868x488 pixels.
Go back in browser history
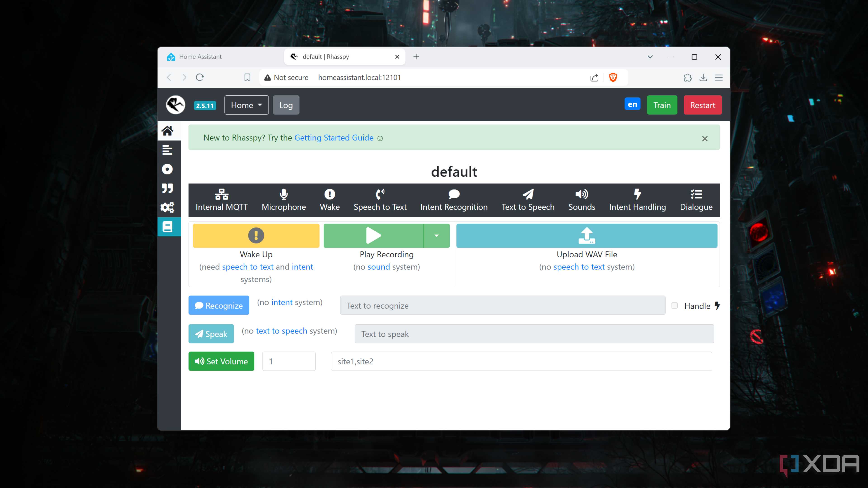point(169,77)
